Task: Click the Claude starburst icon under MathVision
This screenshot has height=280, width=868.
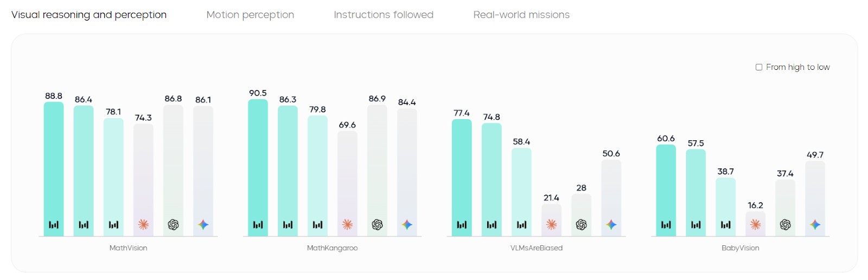Action: tap(143, 224)
